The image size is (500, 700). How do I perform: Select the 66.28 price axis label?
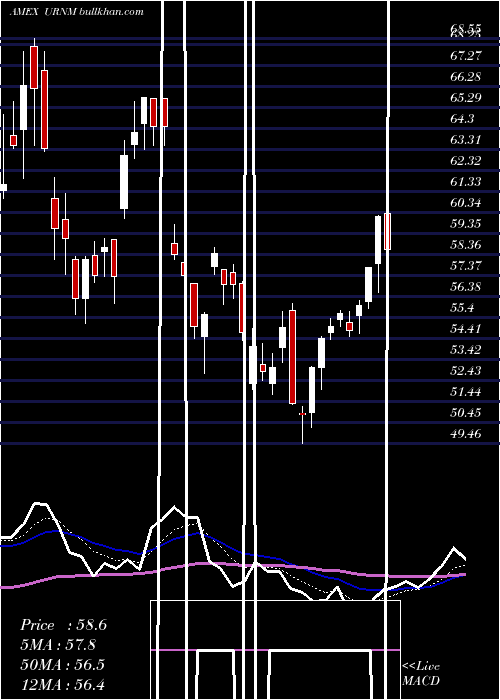pos(466,76)
